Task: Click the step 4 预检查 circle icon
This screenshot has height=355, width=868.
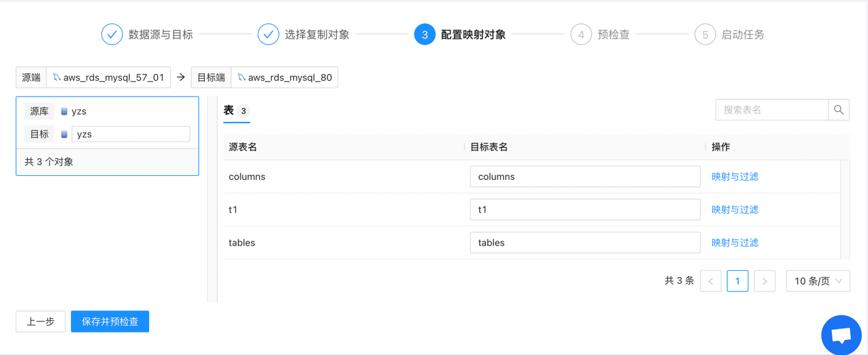Action: pyautogui.click(x=581, y=34)
